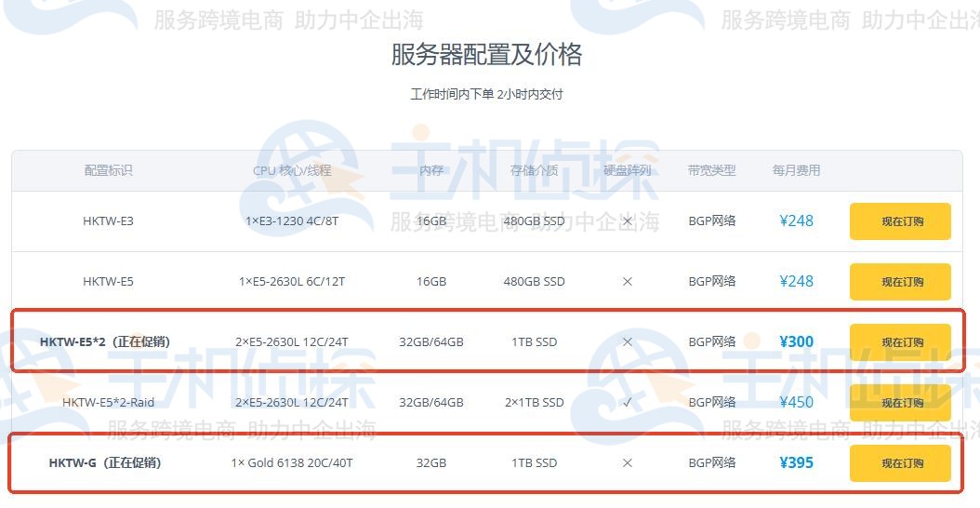Click the checkmark icon in HKTW-E5*2-Raid row
The height and width of the screenshot is (508, 980).
click(627, 403)
